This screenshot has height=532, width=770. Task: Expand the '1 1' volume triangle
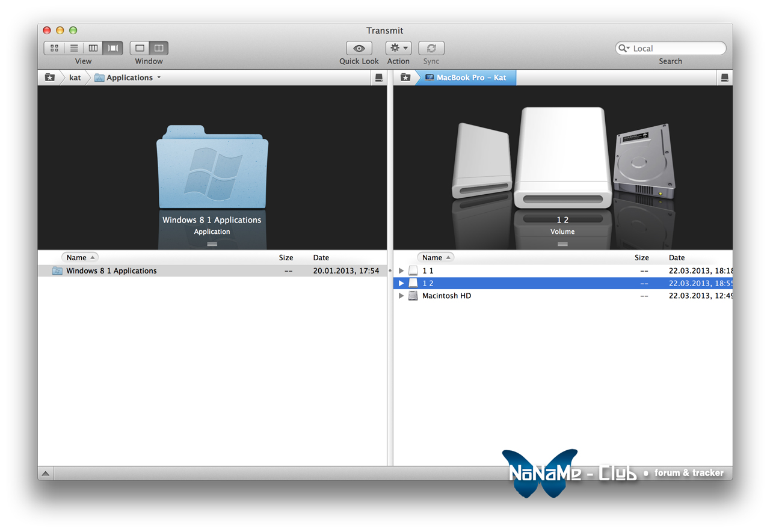401,271
